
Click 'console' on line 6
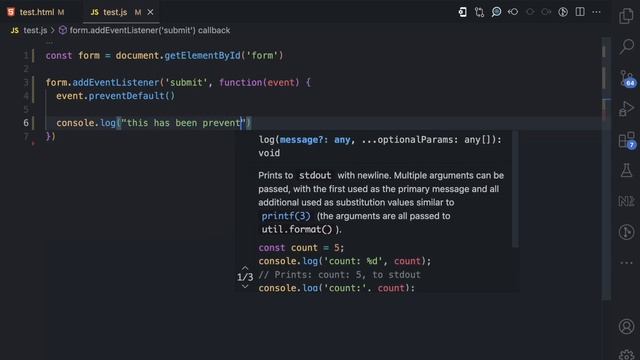point(76,123)
